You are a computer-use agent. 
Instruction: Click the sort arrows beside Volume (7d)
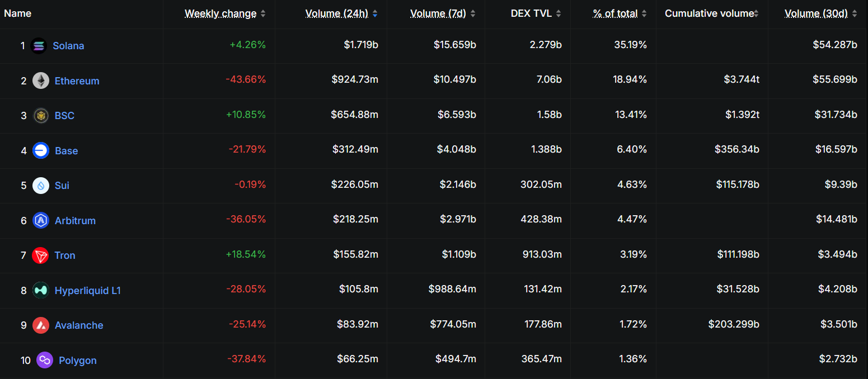[x=473, y=13]
